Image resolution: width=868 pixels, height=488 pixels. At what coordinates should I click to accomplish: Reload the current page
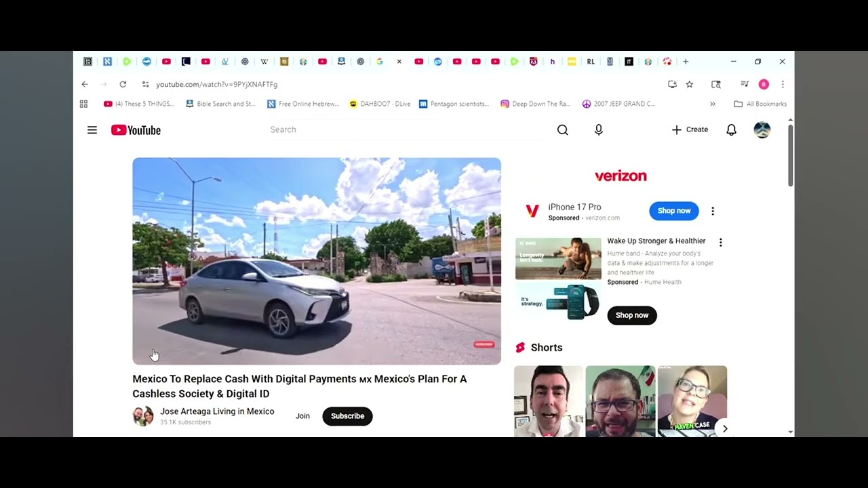(x=123, y=84)
